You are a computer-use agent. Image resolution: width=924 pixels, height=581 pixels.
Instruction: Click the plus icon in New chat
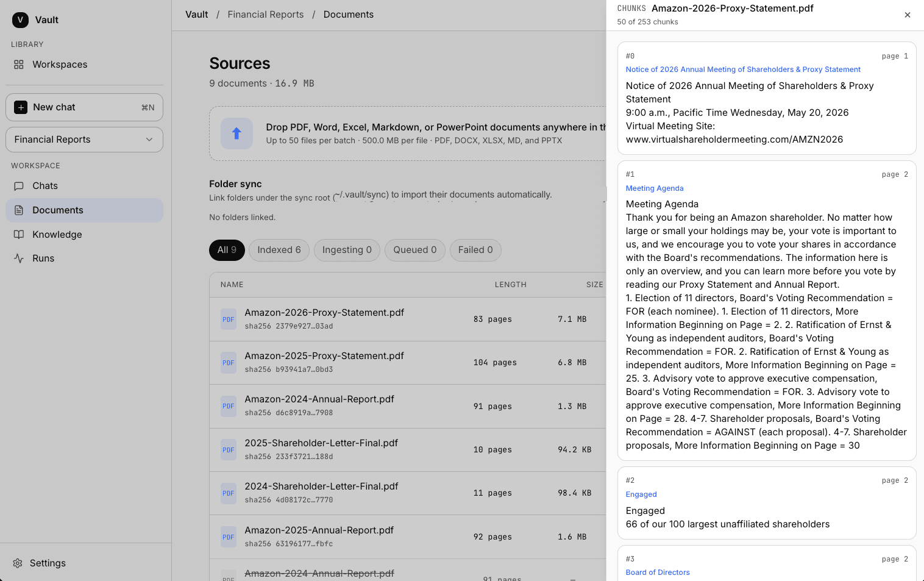pyautogui.click(x=21, y=107)
